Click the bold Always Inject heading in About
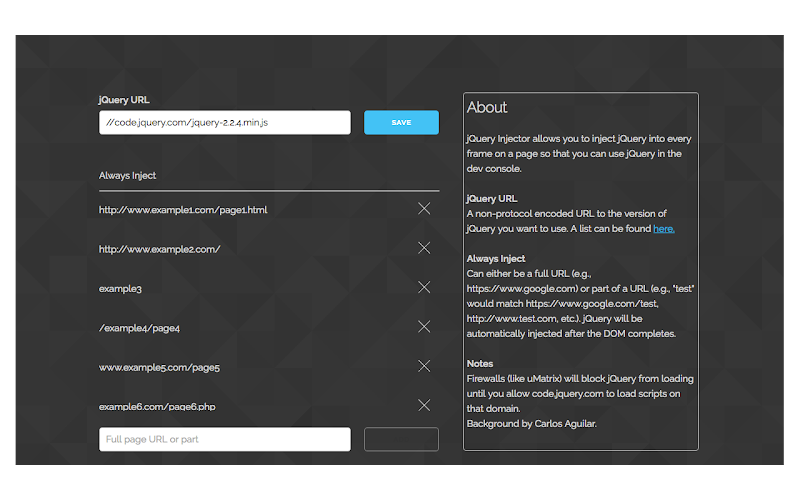 click(x=496, y=259)
